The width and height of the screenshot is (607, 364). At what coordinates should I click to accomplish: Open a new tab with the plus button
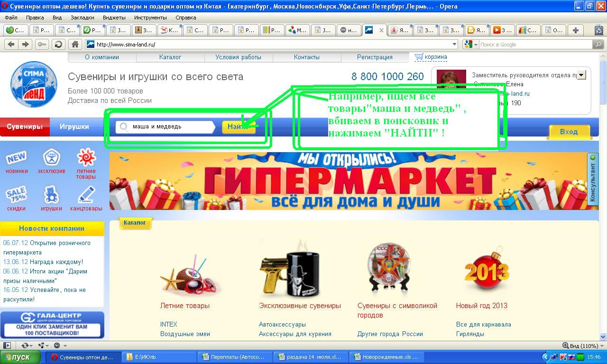pos(576,30)
